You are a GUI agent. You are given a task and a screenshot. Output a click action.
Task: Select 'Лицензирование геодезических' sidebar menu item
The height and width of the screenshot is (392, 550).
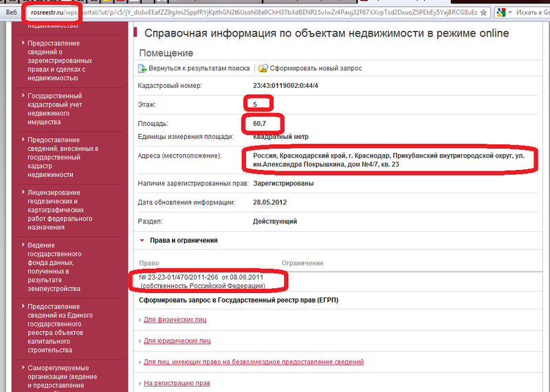click(60, 206)
